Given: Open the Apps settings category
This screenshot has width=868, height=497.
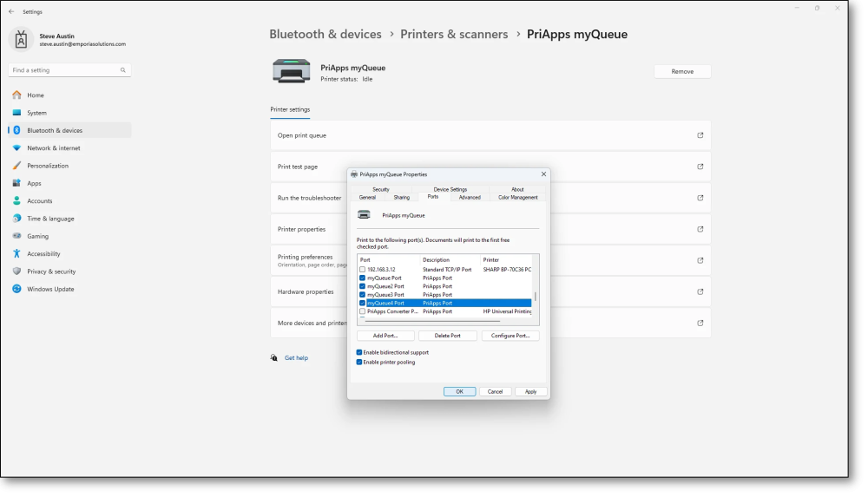Looking at the screenshot, I should click(x=69, y=183).
